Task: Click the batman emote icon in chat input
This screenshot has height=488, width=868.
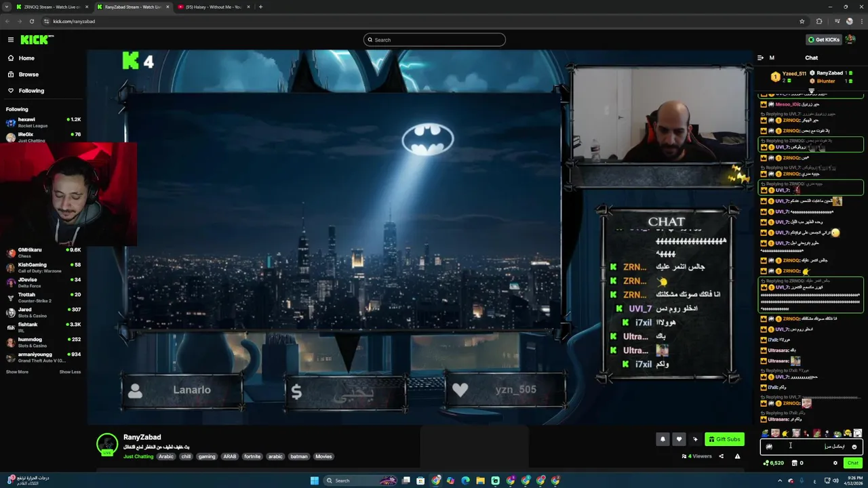Action: click(x=769, y=447)
